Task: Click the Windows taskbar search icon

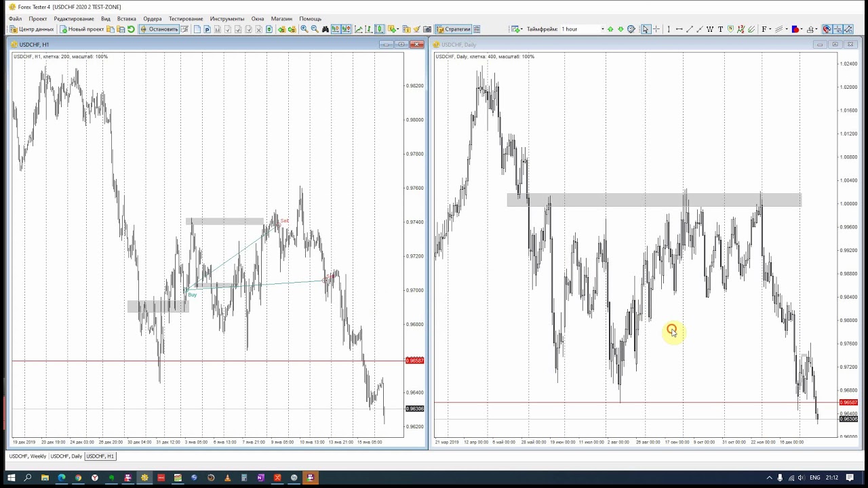Action: [x=28, y=478]
